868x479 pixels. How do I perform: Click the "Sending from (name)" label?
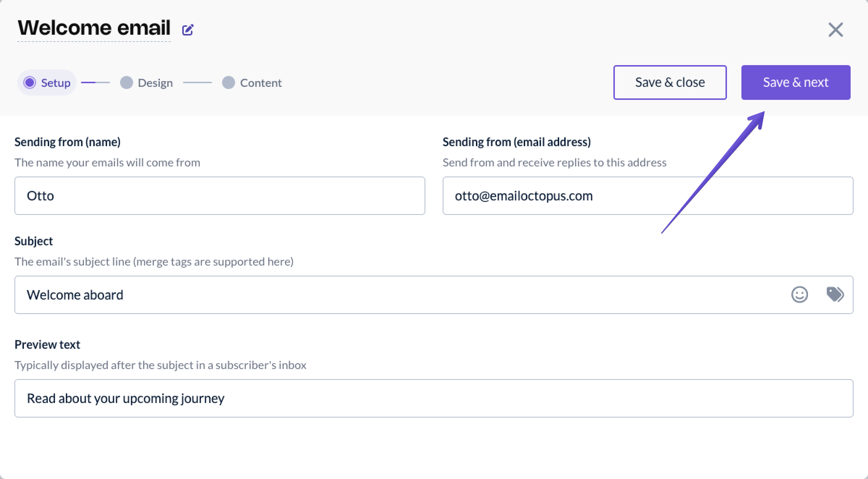(67, 142)
